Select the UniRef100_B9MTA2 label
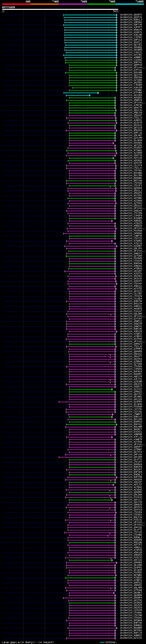 click(131, 63)
